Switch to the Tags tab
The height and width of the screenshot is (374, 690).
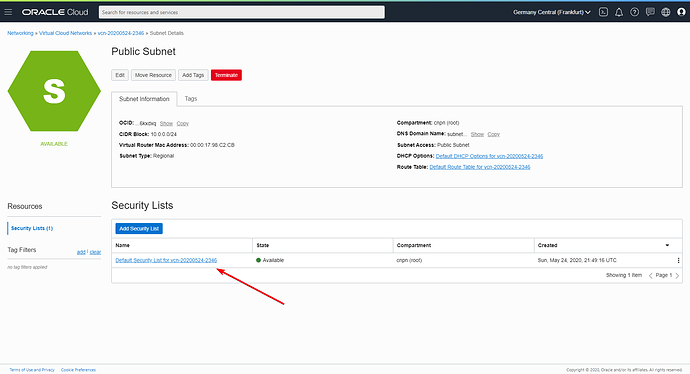[191, 99]
